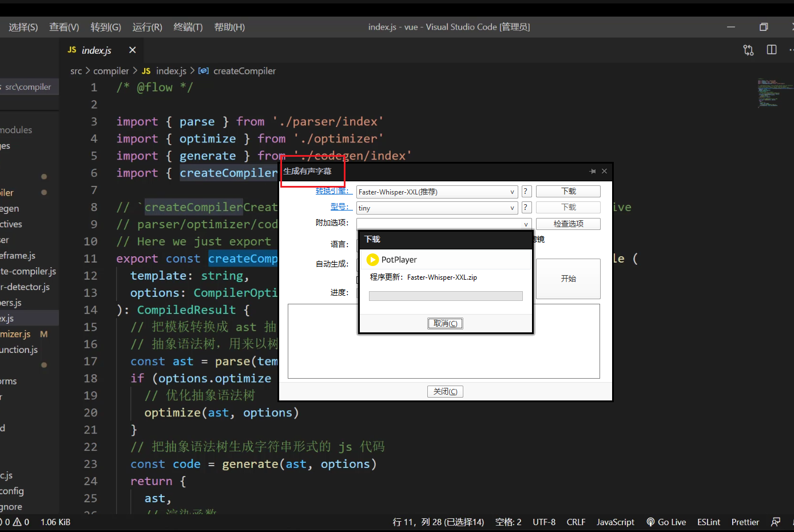794x532 pixels.
Task: Click the createCompiler symbol icon in breadcrumbs
Action: pos(203,71)
